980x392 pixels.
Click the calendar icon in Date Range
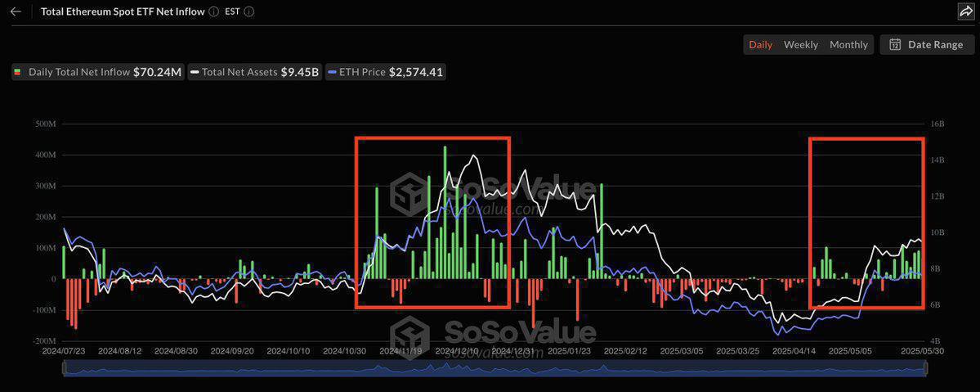[895, 44]
